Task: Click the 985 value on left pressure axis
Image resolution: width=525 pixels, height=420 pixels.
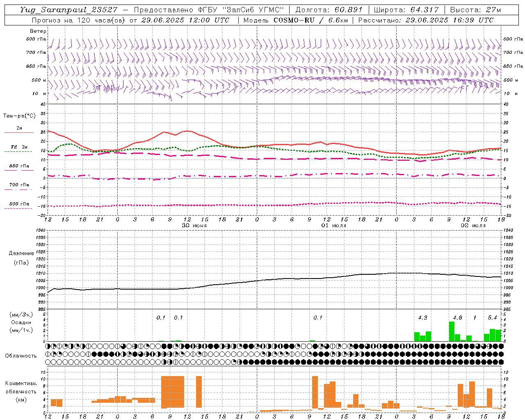Action: [41, 309]
